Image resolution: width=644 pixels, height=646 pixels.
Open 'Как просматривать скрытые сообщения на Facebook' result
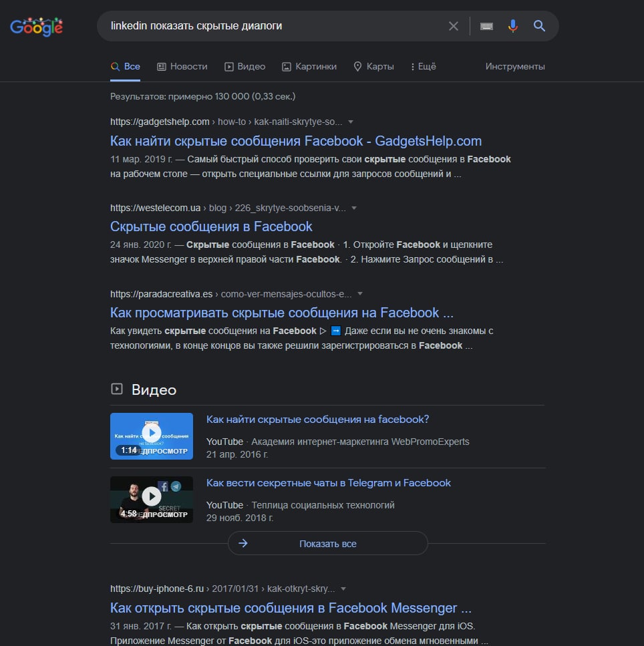pyautogui.click(x=281, y=313)
